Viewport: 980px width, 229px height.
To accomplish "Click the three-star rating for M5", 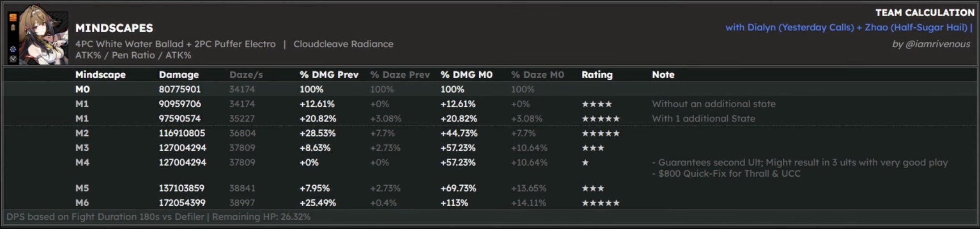I will [x=593, y=188].
